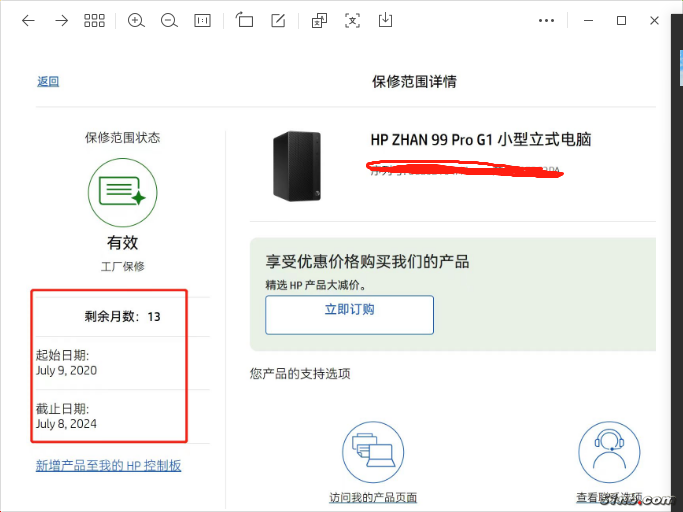Click the 返回 link
Image resolution: width=683 pixels, height=512 pixels.
[48, 81]
